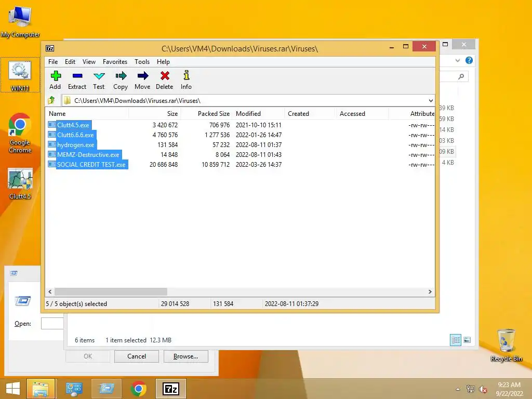The width and height of the screenshot is (532, 399).
Task: Click the scroll right arrow
Action: [430, 292]
